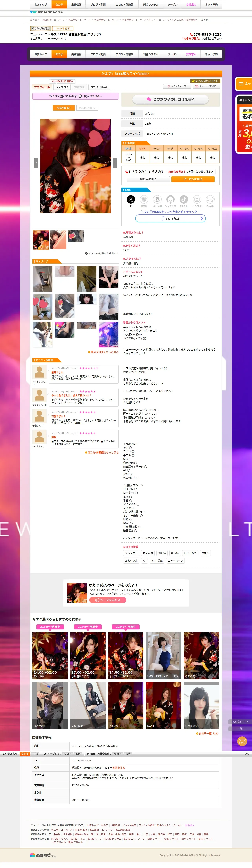252x868 pixels.
Task: Open the Amazon ほしい物 wishlist icon
Action: (157, 199)
